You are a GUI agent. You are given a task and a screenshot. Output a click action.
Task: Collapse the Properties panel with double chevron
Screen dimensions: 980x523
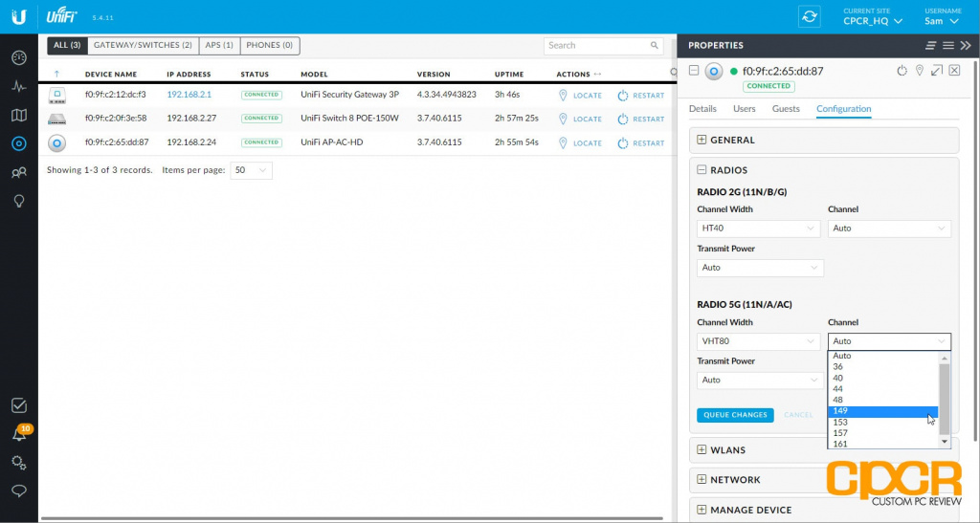point(965,45)
